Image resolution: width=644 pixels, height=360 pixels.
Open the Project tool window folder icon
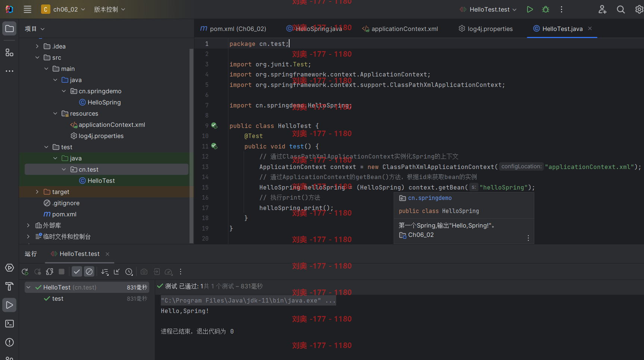[9, 29]
